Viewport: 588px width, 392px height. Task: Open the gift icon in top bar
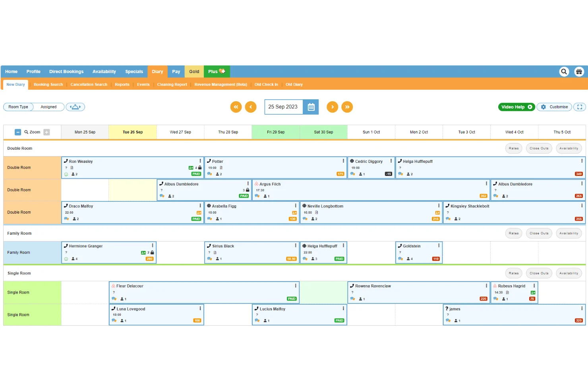[579, 71]
